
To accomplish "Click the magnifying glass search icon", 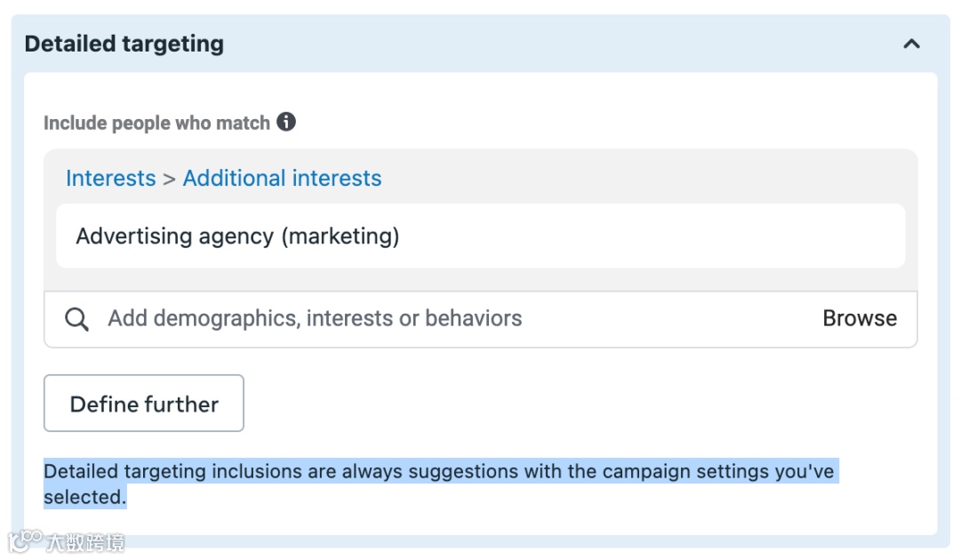I will click(x=77, y=319).
